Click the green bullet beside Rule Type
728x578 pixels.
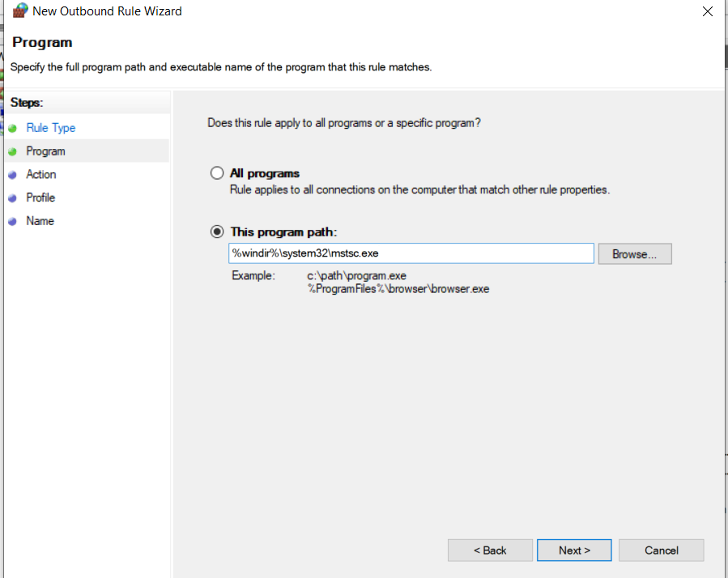[x=13, y=128]
